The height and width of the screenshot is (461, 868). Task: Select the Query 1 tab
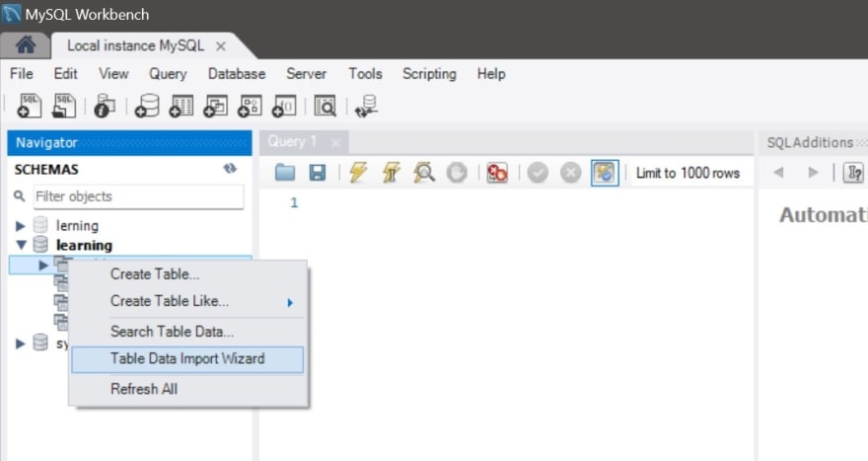pos(292,142)
